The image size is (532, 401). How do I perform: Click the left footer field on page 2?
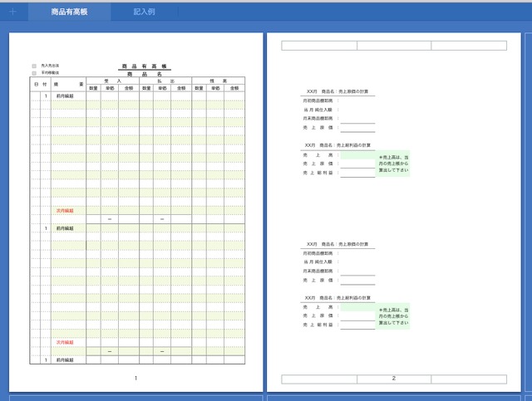319,379
